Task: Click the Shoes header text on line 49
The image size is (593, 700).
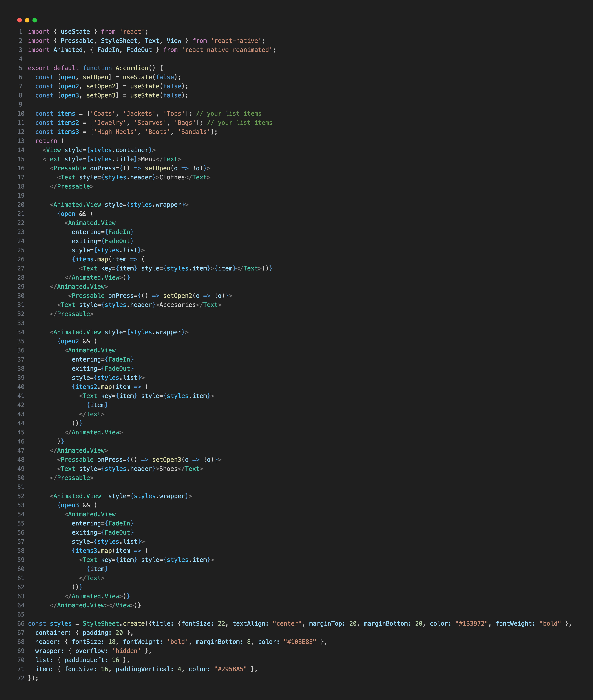Action: pyautogui.click(x=168, y=469)
